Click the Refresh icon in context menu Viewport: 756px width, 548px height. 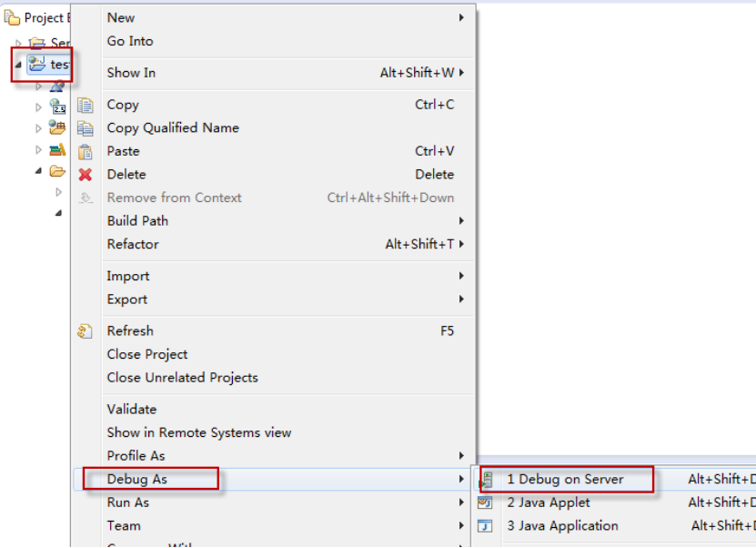click(85, 331)
